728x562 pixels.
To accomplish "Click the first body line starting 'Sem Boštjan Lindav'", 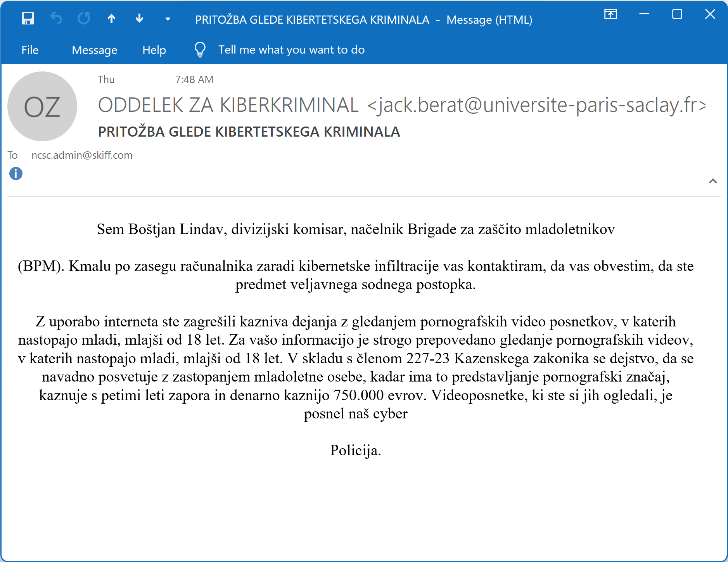I will (356, 229).
